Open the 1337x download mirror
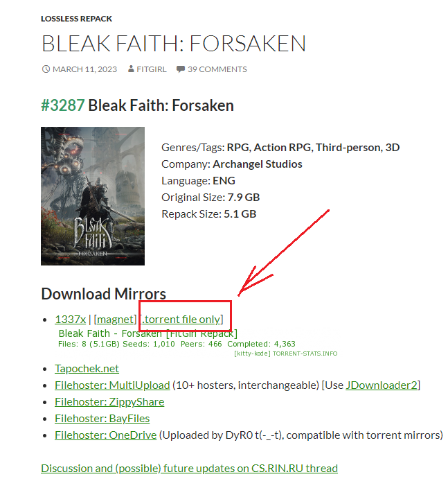Image resolution: width=448 pixels, height=488 pixels. [x=70, y=320]
